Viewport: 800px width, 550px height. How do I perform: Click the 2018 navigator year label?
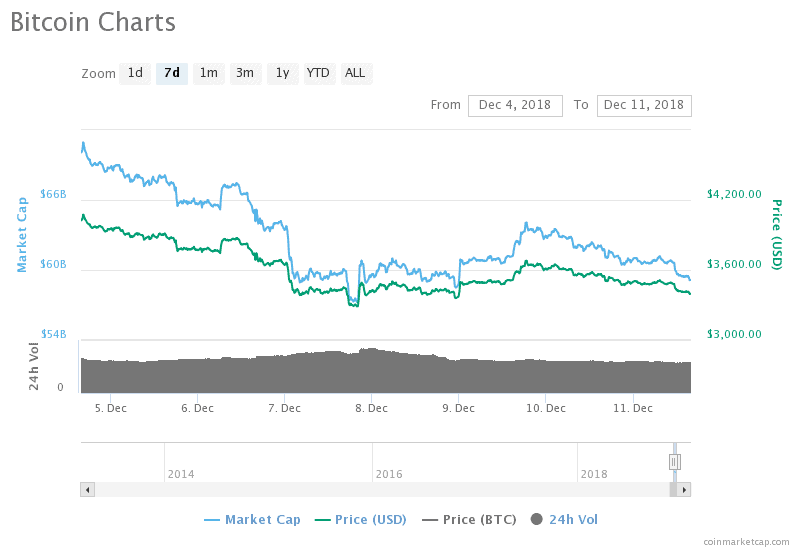pyautogui.click(x=594, y=474)
